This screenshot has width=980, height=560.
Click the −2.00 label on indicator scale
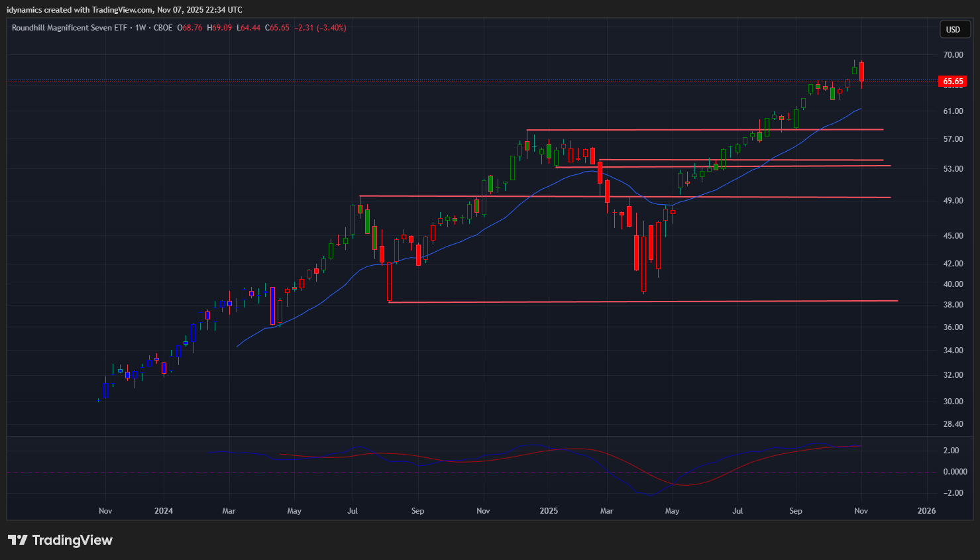[953, 493]
